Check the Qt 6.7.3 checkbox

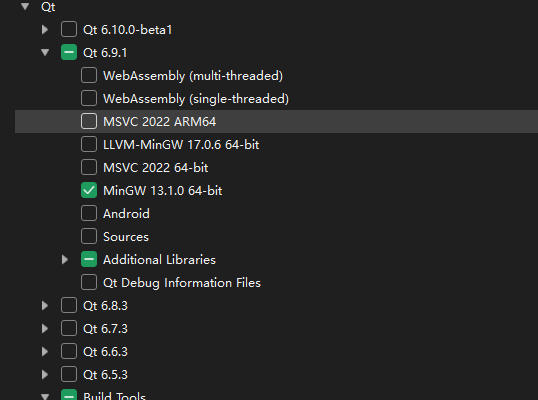69,329
